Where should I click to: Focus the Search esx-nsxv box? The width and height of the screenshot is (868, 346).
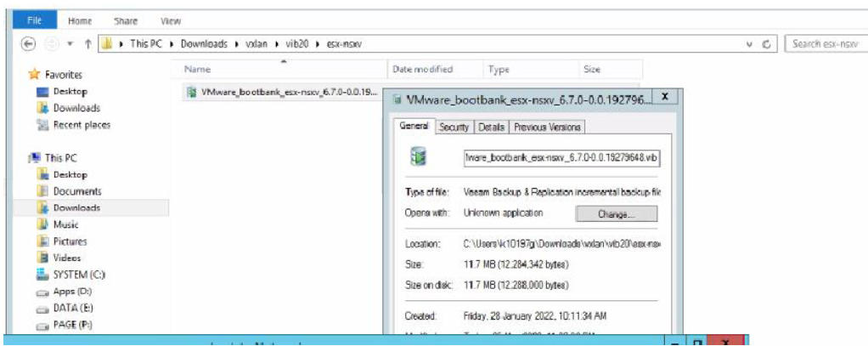(x=826, y=44)
